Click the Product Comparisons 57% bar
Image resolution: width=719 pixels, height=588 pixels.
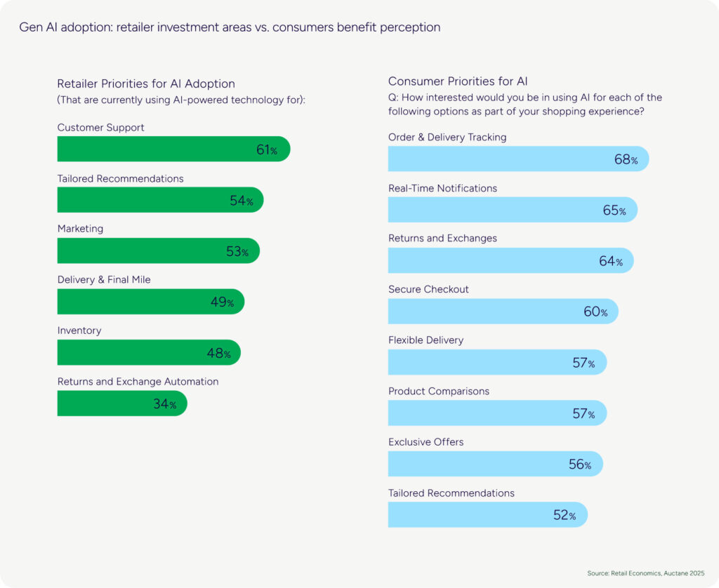pos(497,413)
